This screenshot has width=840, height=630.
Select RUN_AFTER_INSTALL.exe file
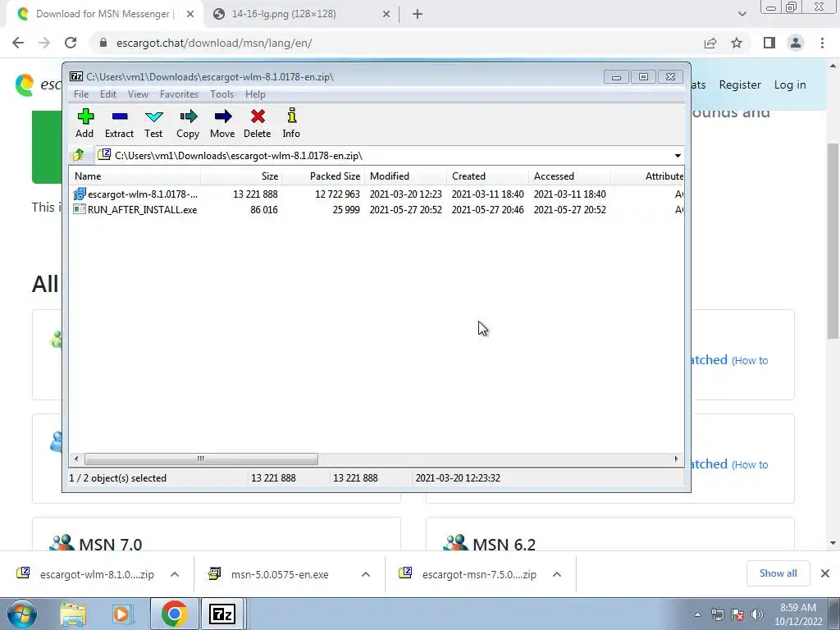click(x=377, y=209)
